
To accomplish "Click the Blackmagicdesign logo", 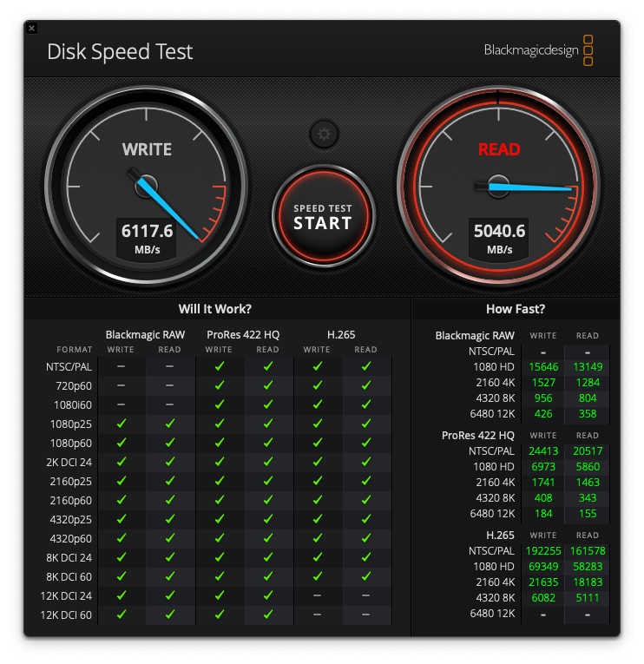I will (538, 50).
